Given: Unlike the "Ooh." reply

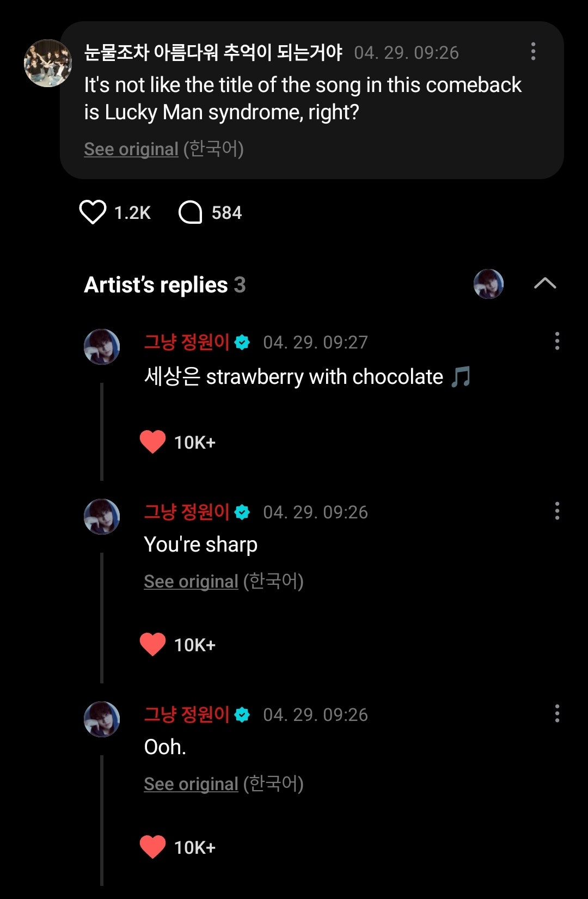Looking at the screenshot, I should (152, 847).
